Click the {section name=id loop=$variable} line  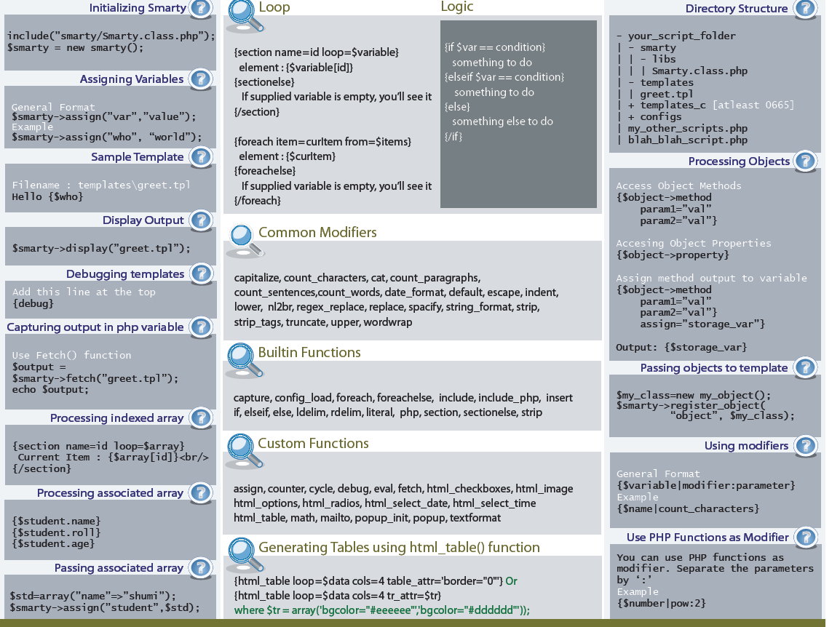coord(316,52)
